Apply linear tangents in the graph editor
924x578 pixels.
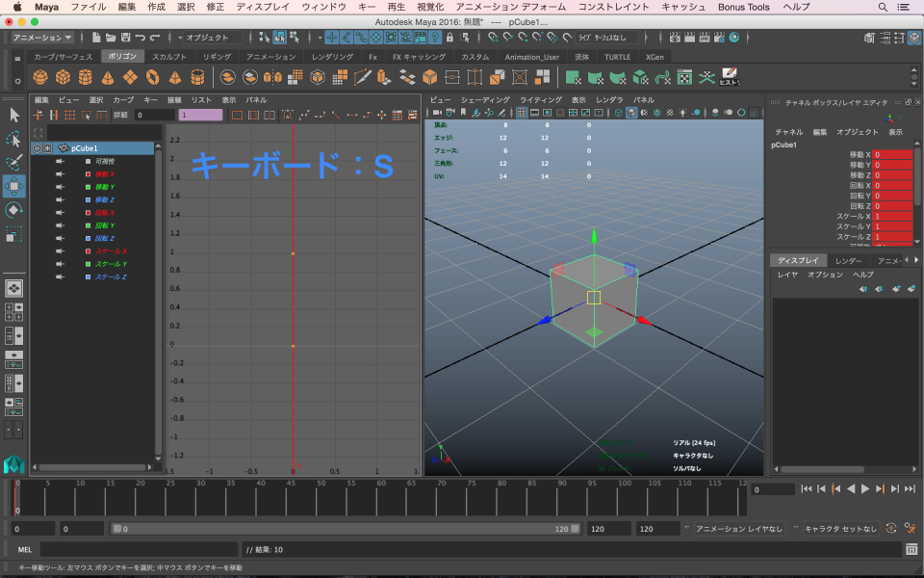point(336,115)
